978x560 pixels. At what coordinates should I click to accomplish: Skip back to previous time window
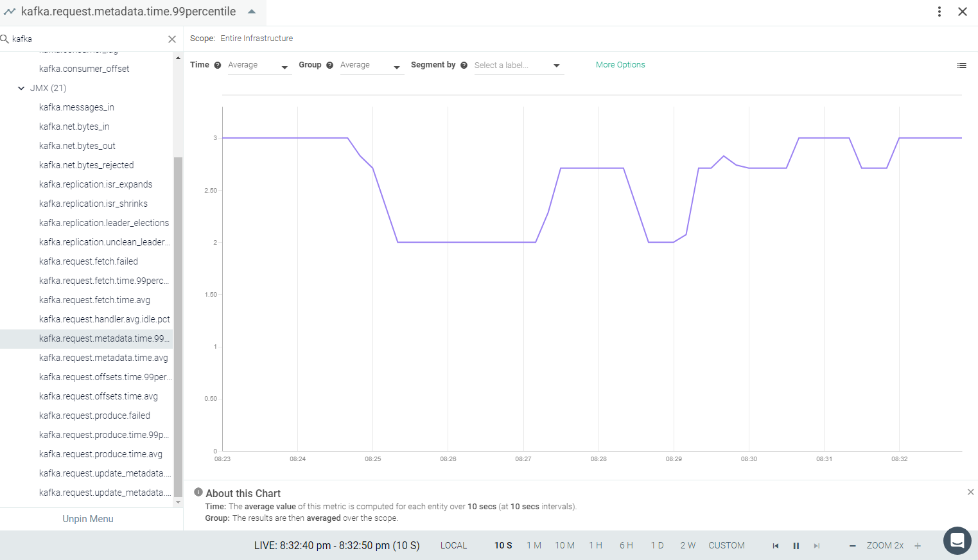(x=776, y=546)
